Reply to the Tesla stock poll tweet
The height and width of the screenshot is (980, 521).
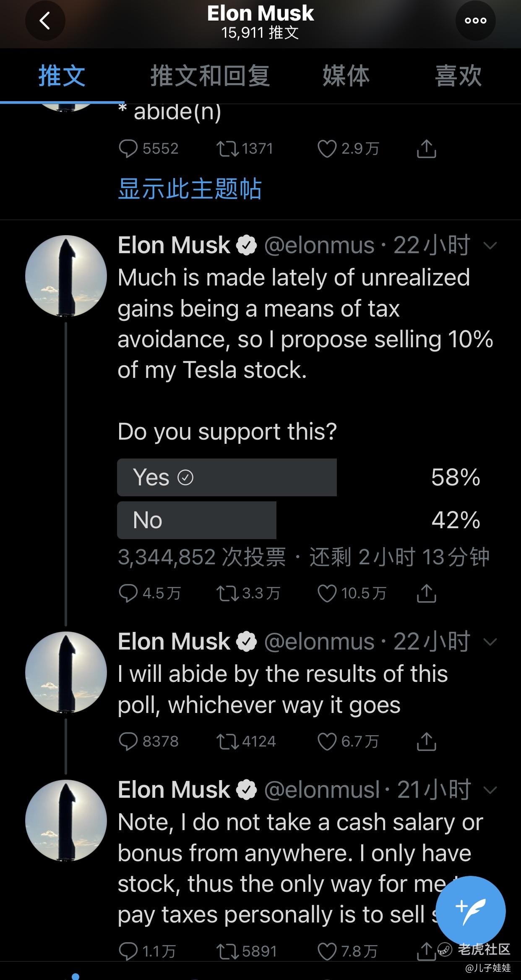(x=128, y=593)
